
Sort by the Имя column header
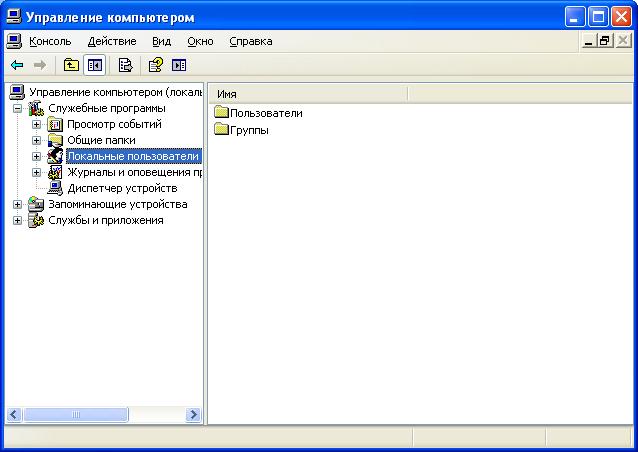coord(308,94)
